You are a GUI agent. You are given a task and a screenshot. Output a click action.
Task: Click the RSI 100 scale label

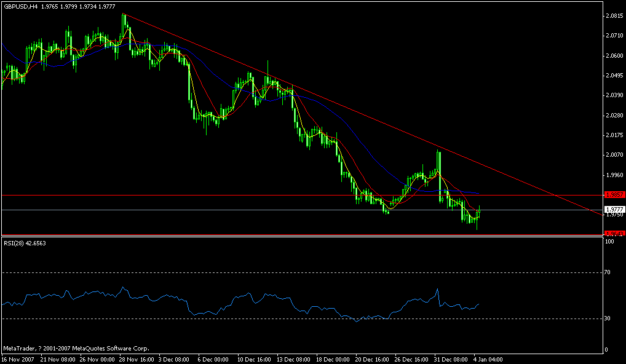pyautogui.click(x=609, y=242)
